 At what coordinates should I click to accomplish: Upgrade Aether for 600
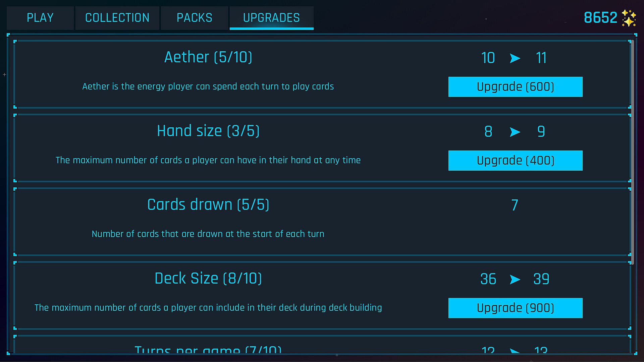click(515, 87)
